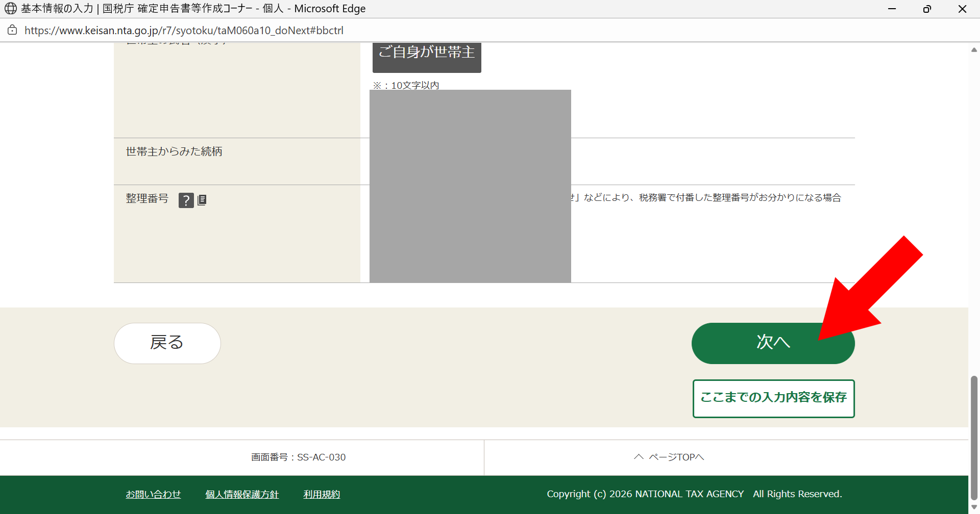Click the scrollbar up arrow
This screenshot has width=980, height=514.
click(974, 50)
